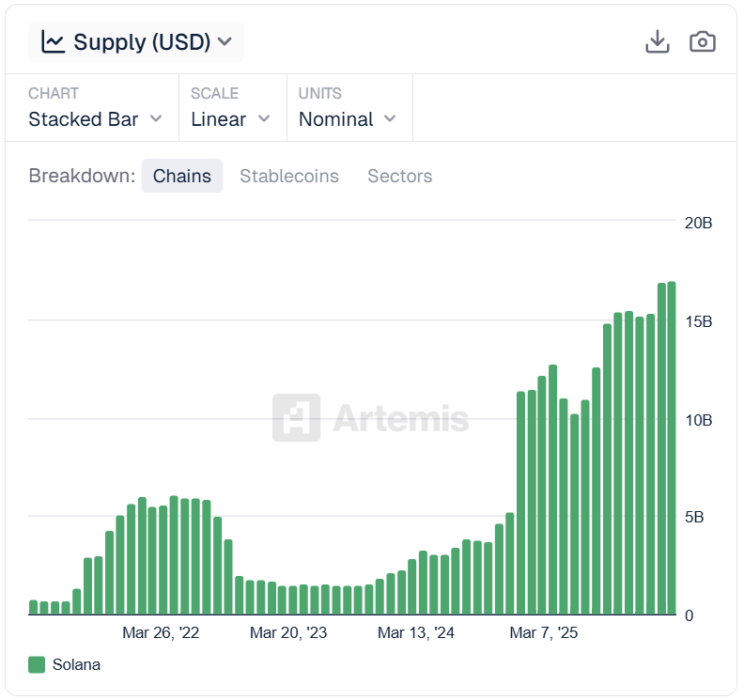Toggle the Solana legend series

tap(76, 665)
